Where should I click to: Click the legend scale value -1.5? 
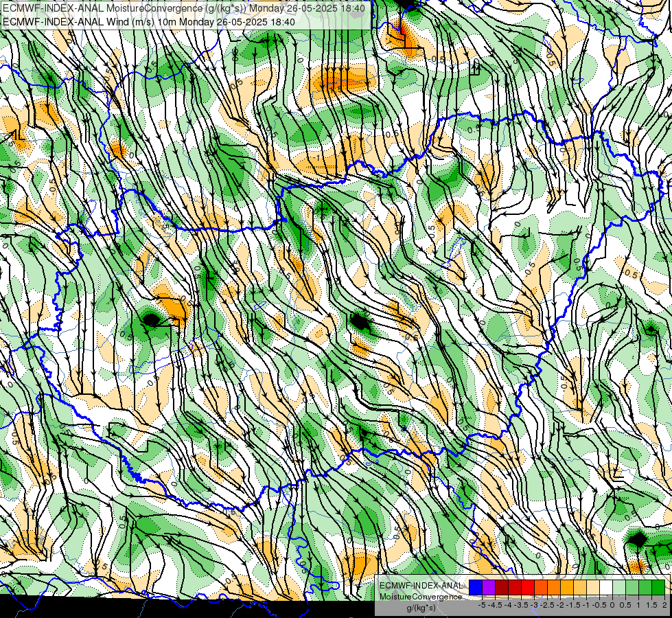click(x=573, y=605)
